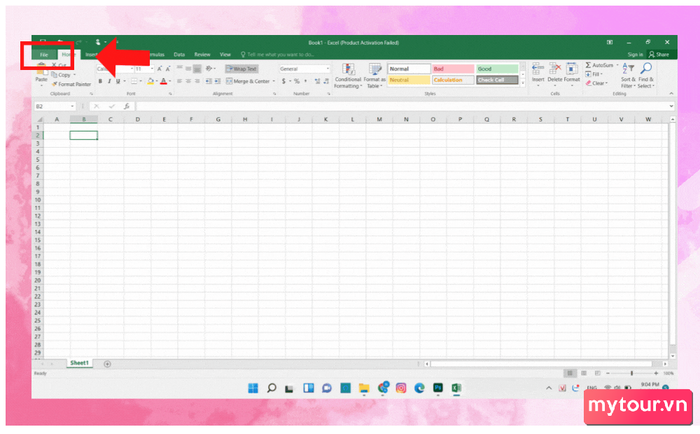Open the font size dropdown
Screen dimensions: 700x434
point(152,69)
